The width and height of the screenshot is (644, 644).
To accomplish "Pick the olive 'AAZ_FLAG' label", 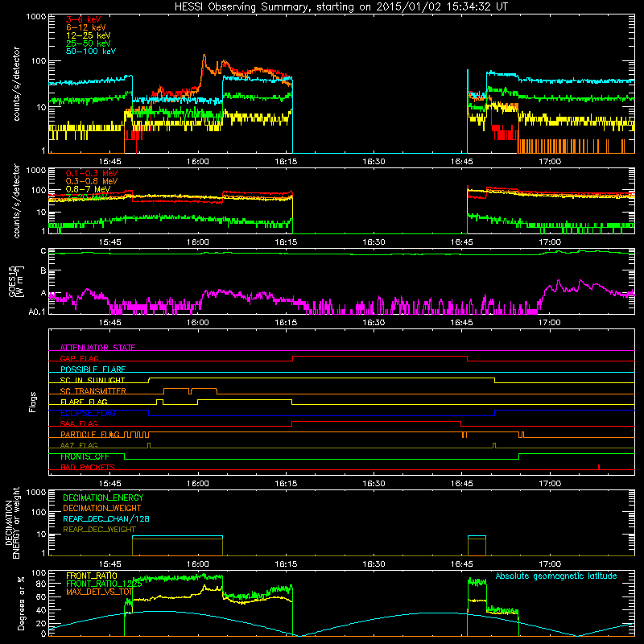I will (79, 445).
